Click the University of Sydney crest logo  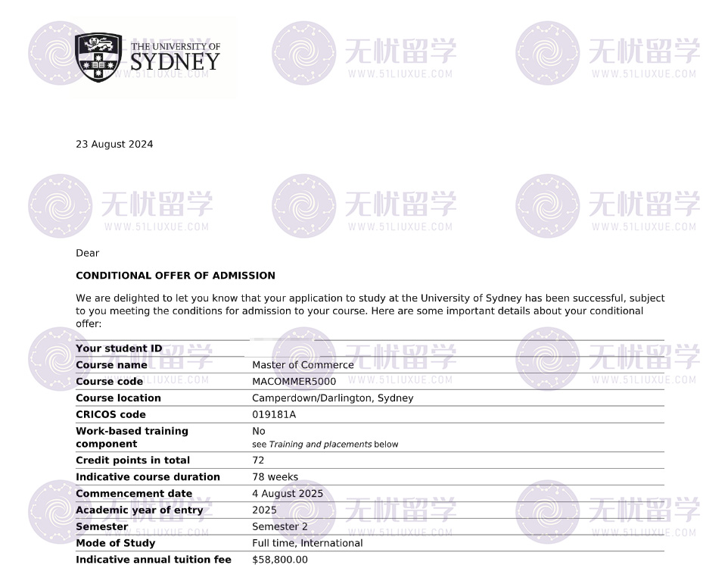pos(98,57)
